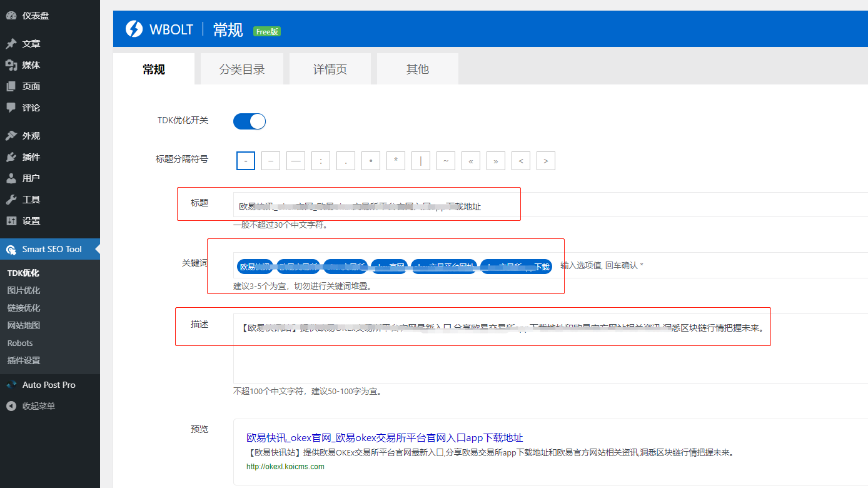The height and width of the screenshot is (488, 868).
Task: Turn off the TDK优化开关 toggle
Action: (250, 121)
